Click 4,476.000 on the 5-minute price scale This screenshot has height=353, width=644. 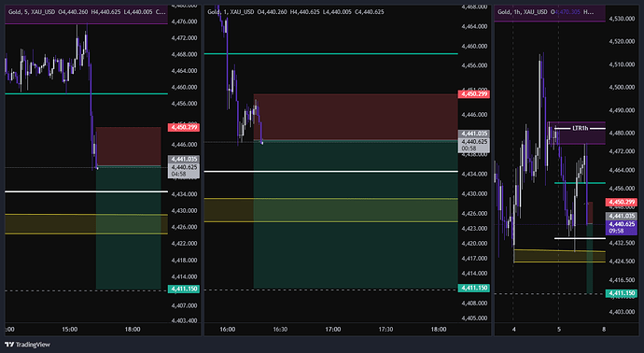pyautogui.click(x=184, y=21)
